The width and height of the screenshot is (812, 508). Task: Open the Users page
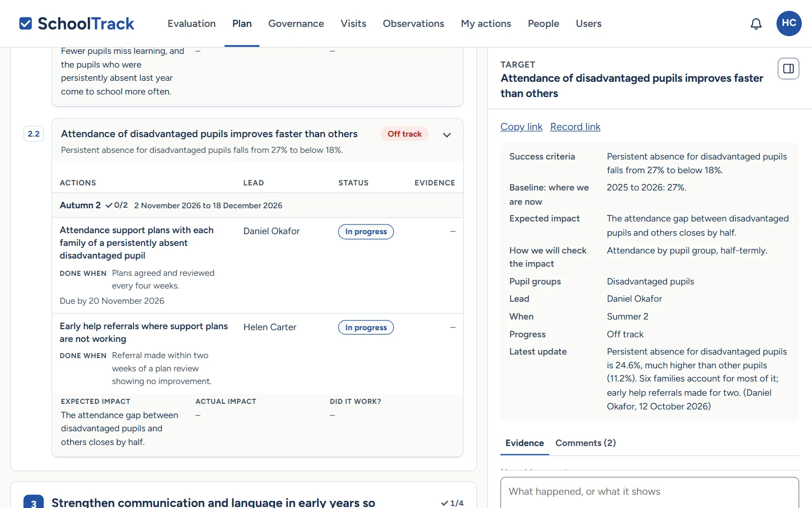pyautogui.click(x=588, y=23)
